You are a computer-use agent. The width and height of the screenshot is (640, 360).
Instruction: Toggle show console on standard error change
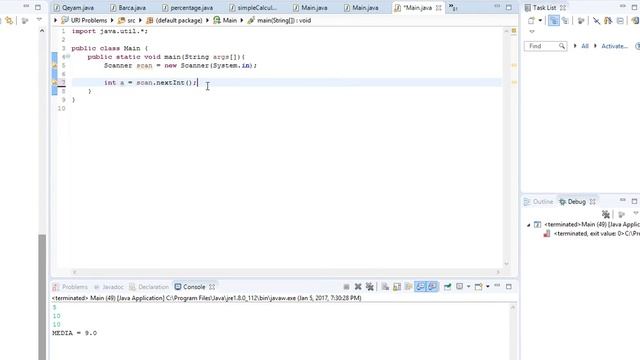tap(432, 287)
